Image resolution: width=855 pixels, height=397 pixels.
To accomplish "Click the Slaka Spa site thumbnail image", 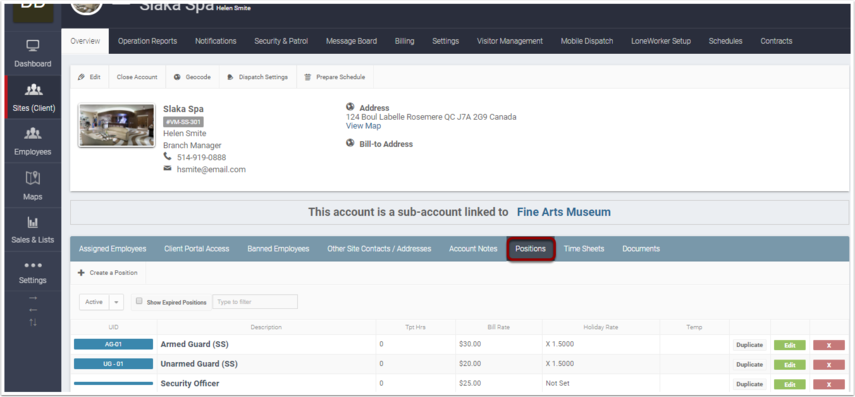I will click(116, 125).
